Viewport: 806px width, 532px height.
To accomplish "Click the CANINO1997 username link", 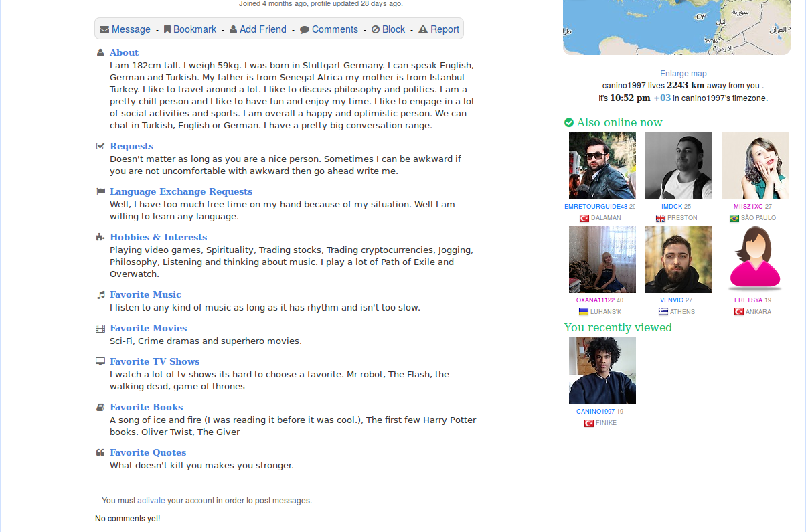I will [595, 412].
